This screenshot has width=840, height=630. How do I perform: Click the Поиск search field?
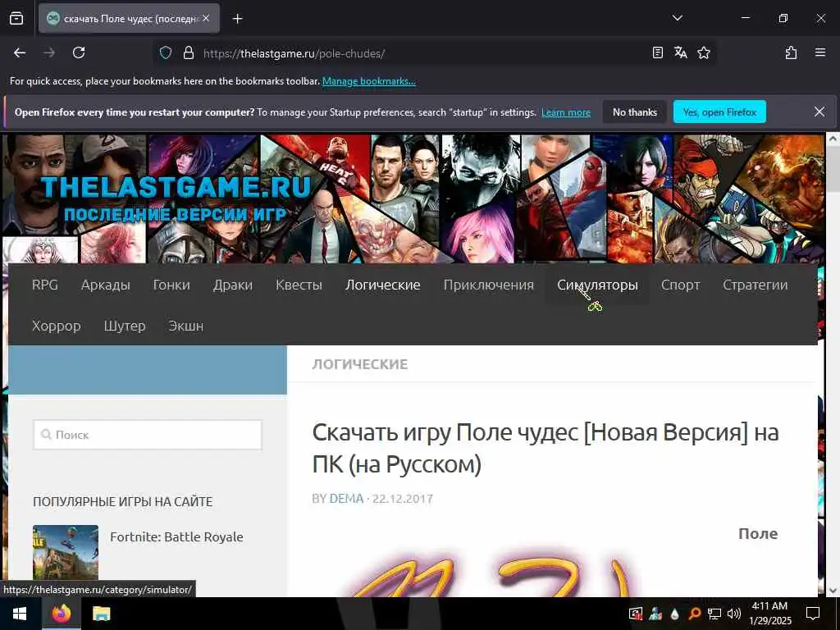[148, 435]
